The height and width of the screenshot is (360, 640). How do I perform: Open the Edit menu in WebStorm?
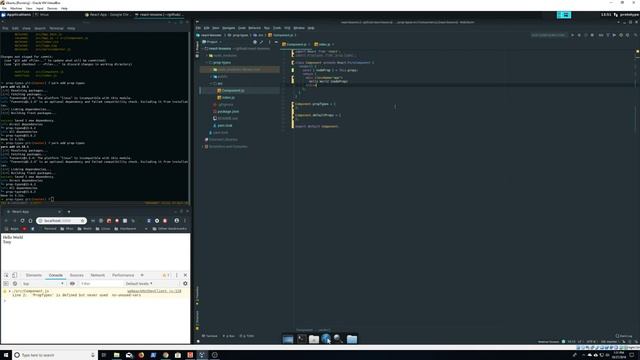[x=207, y=28]
